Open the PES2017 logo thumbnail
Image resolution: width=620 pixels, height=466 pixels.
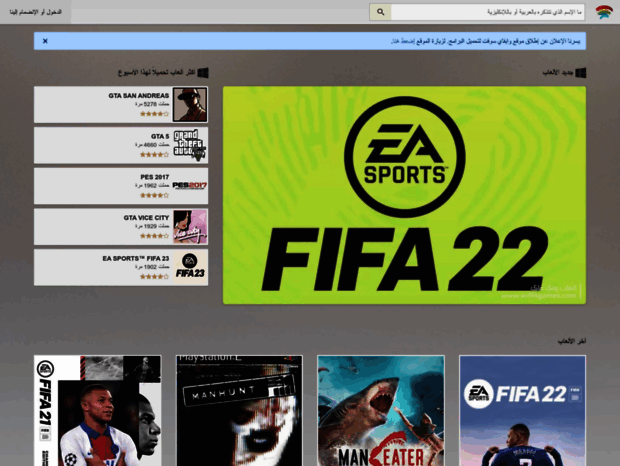click(190, 186)
